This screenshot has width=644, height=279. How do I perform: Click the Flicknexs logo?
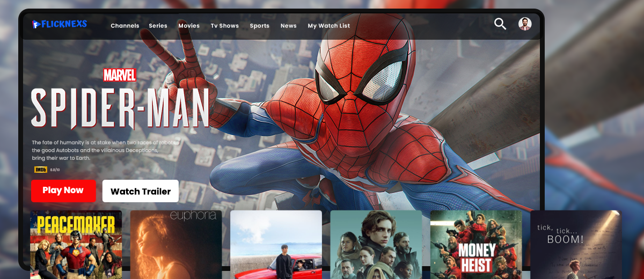pyautogui.click(x=59, y=24)
